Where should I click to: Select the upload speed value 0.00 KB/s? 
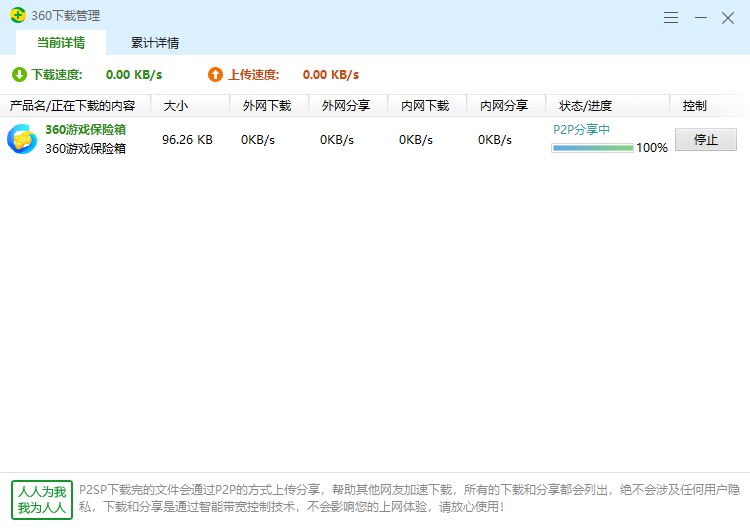tap(331, 75)
